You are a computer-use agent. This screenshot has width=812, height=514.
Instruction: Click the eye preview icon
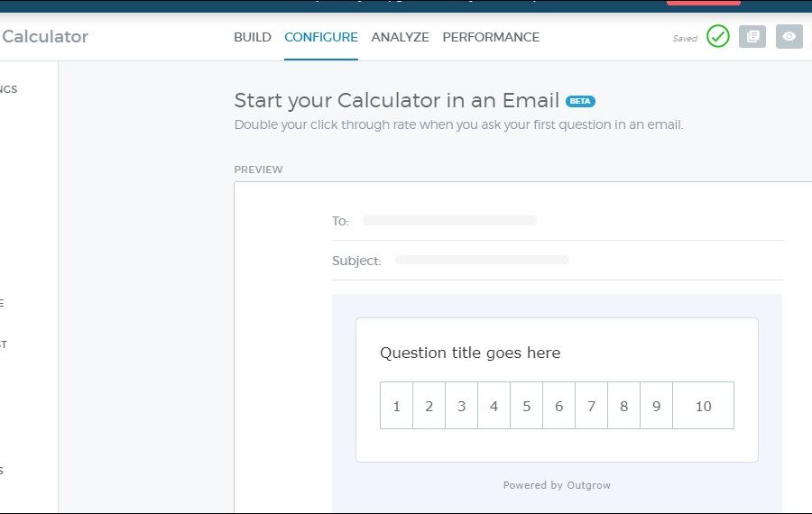(789, 37)
